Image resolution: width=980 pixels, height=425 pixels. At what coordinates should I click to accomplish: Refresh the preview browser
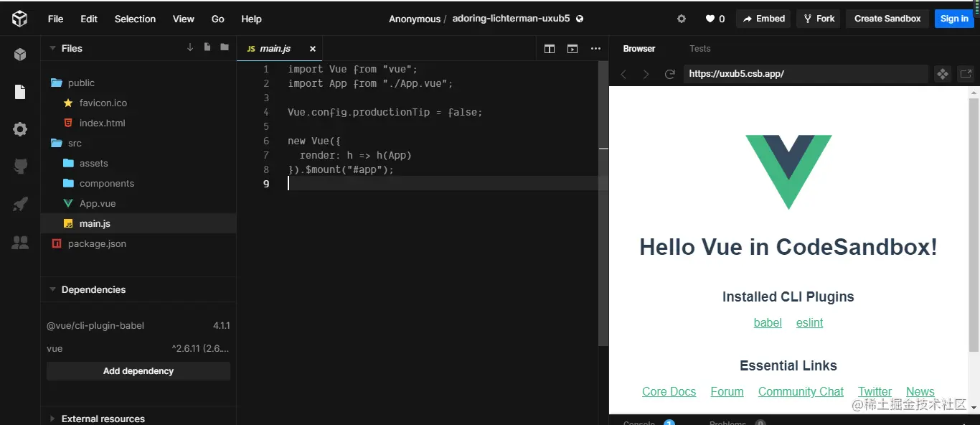point(670,74)
